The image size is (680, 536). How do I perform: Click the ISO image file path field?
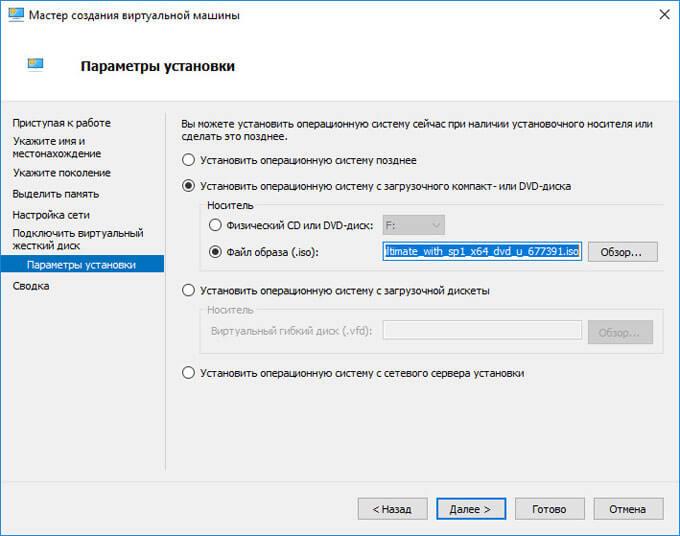tap(482, 251)
